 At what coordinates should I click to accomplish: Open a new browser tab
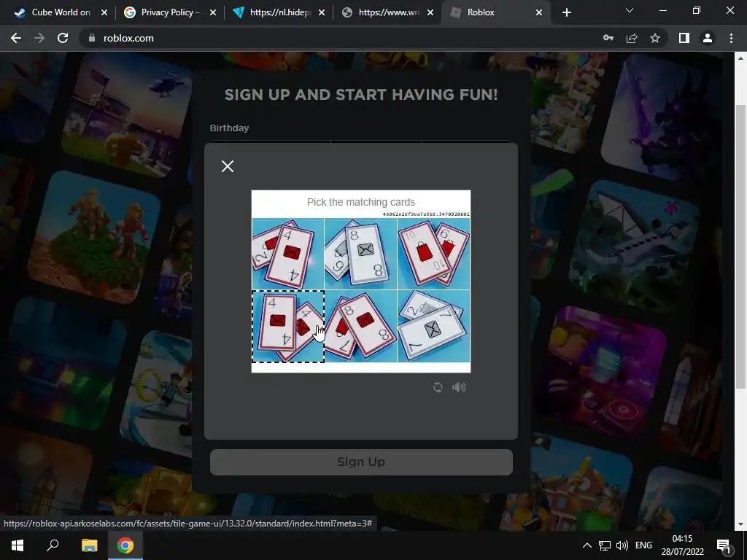point(566,13)
